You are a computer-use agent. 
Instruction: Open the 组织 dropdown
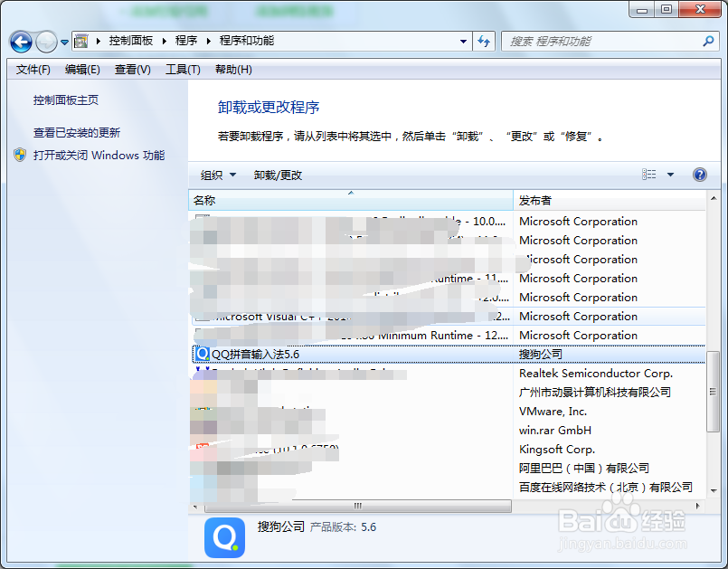(x=218, y=175)
